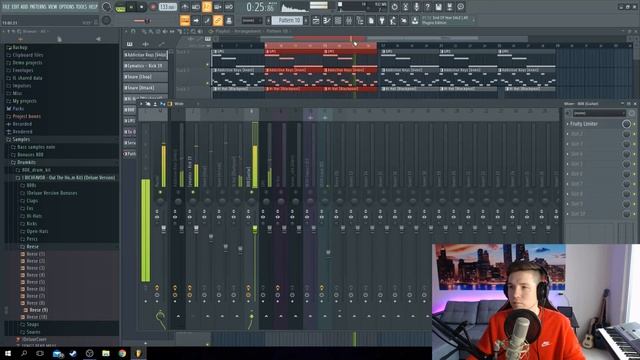Viewport: 640px width, 360px height.
Task: Open the Mixer view icon in toolbar
Action: pos(349,20)
